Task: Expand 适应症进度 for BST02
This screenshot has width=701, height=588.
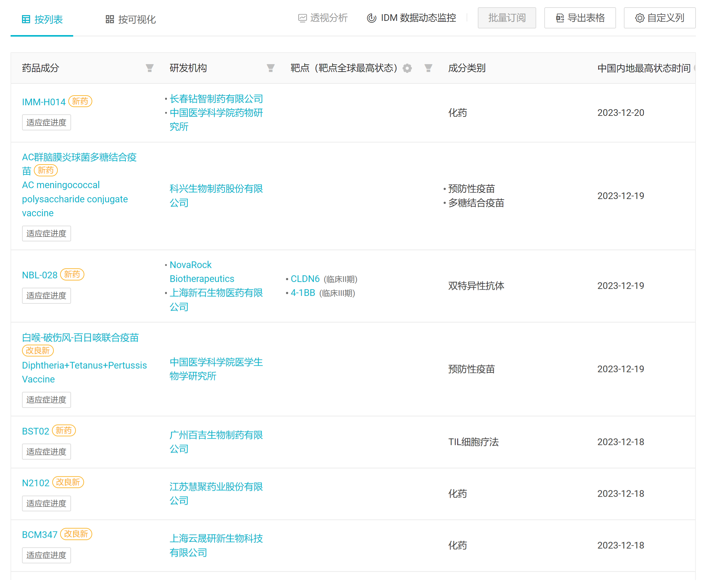Action: (x=46, y=452)
